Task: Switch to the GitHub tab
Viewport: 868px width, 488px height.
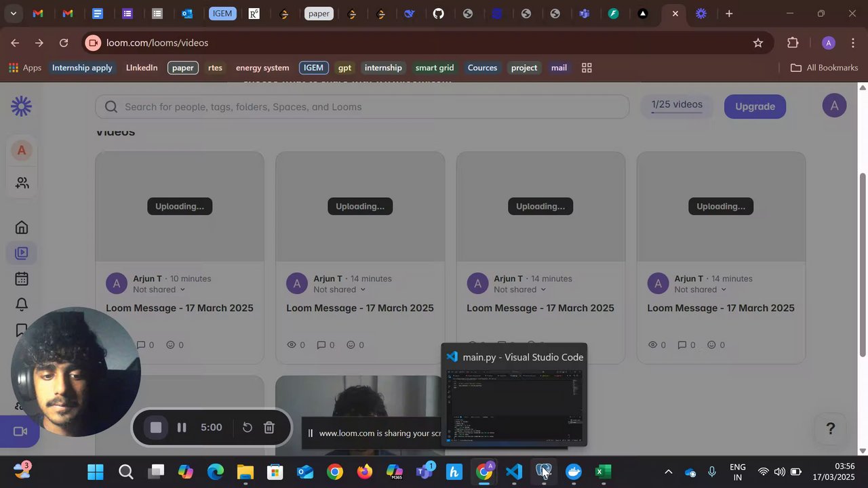Action: (439, 13)
